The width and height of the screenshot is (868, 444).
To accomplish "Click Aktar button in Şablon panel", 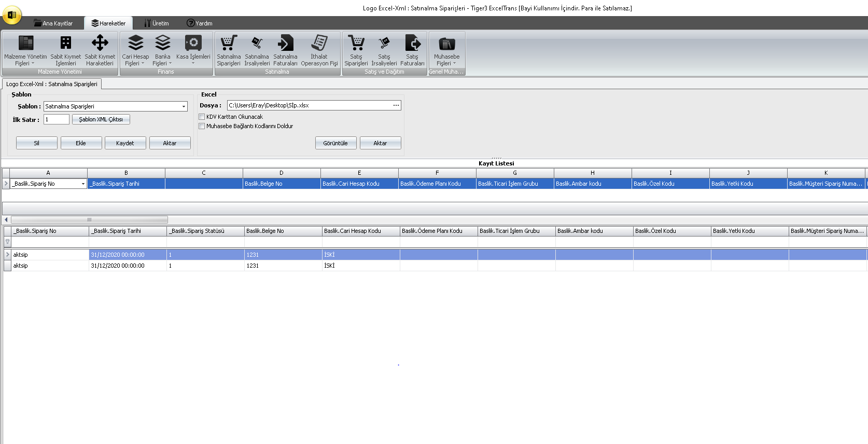I will [170, 143].
